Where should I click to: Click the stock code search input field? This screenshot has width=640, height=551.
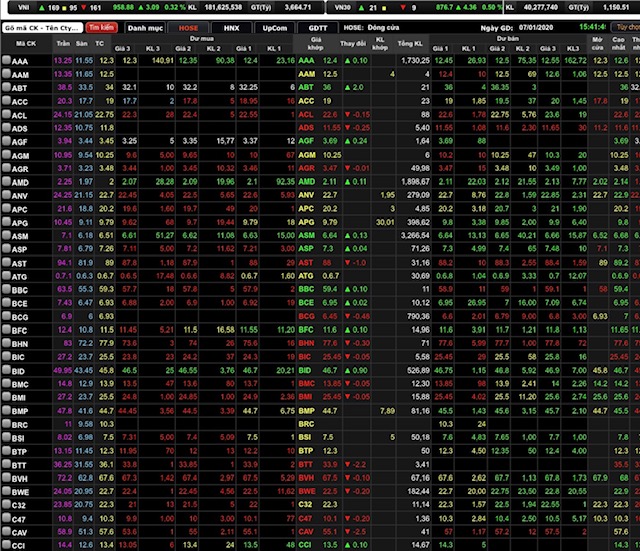click(x=42, y=28)
